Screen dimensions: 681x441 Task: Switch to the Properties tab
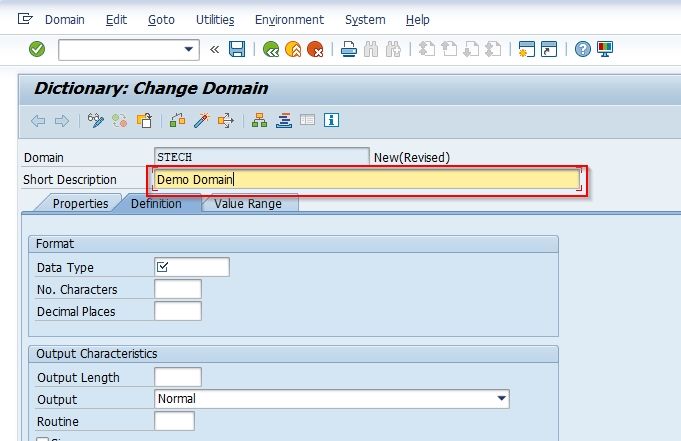tap(80, 203)
